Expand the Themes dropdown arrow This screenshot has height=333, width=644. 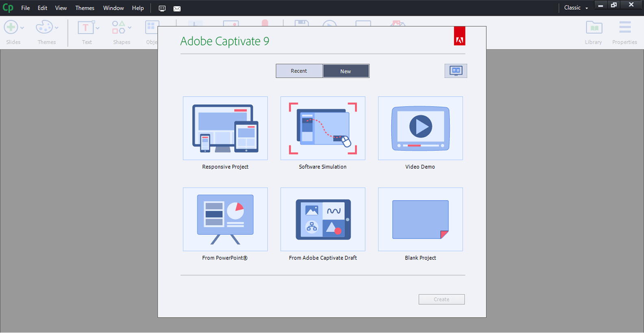(57, 28)
